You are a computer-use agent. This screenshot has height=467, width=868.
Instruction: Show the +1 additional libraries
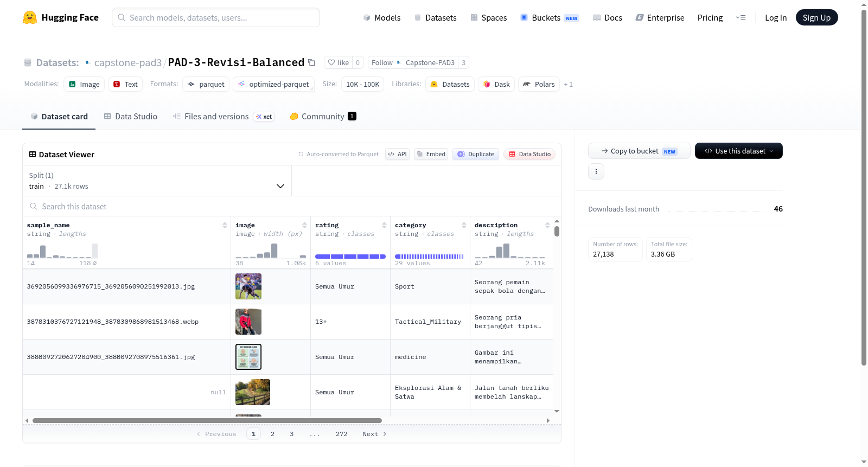(x=568, y=84)
